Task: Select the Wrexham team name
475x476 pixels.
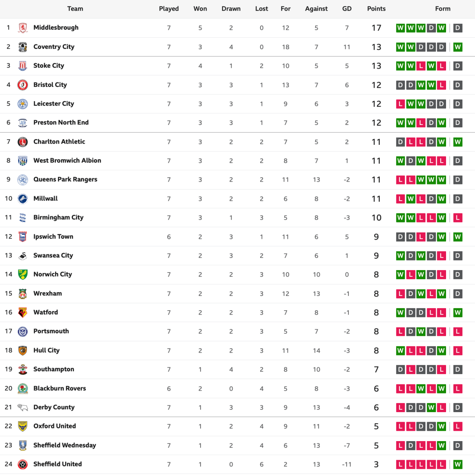Action: [x=48, y=294]
